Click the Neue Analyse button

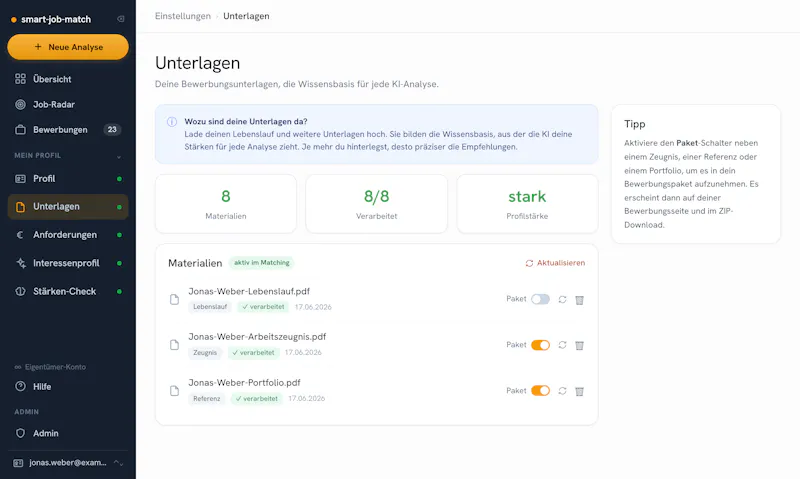click(68, 47)
